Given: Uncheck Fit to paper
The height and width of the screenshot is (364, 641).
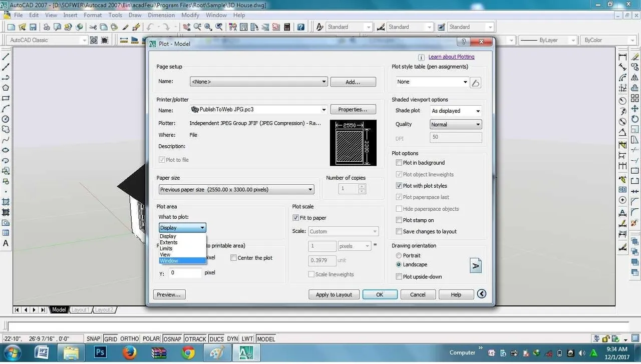Looking at the screenshot, I should tap(295, 218).
